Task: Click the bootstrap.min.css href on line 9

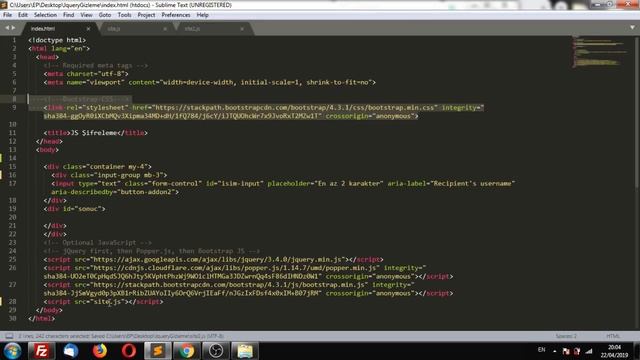Action: [x=296, y=108]
